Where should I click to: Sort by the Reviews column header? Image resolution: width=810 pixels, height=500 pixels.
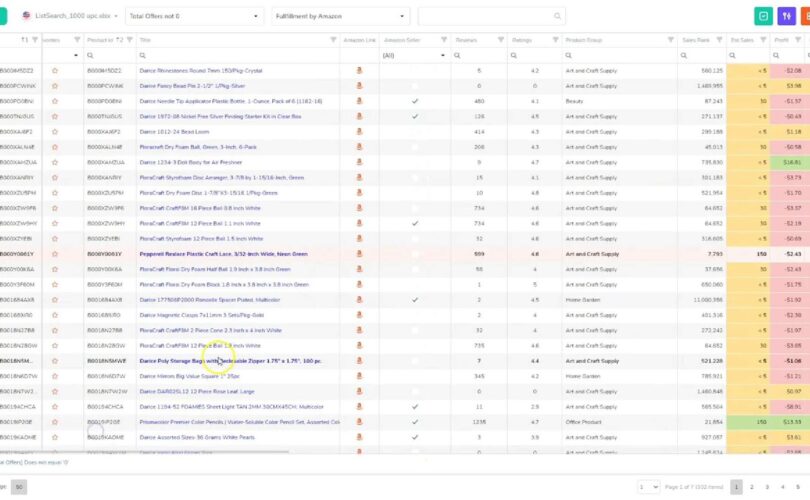coord(466,40)
